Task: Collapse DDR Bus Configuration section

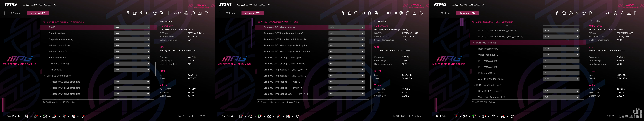Action: click(44, 76)
